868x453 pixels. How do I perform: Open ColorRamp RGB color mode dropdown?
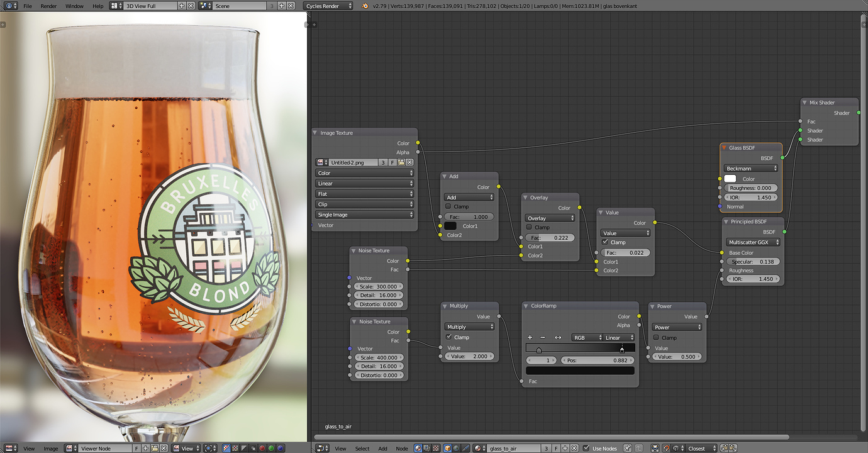tap(587, 337)
